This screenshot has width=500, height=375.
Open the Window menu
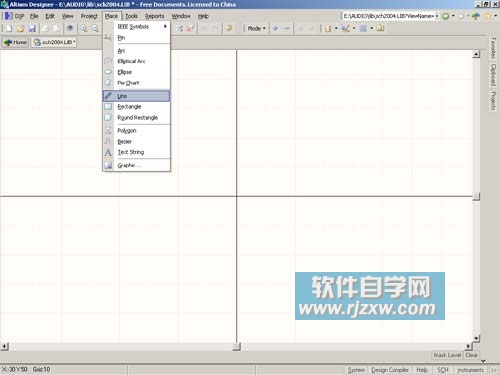pyautogui.click(x=181, y=16)
